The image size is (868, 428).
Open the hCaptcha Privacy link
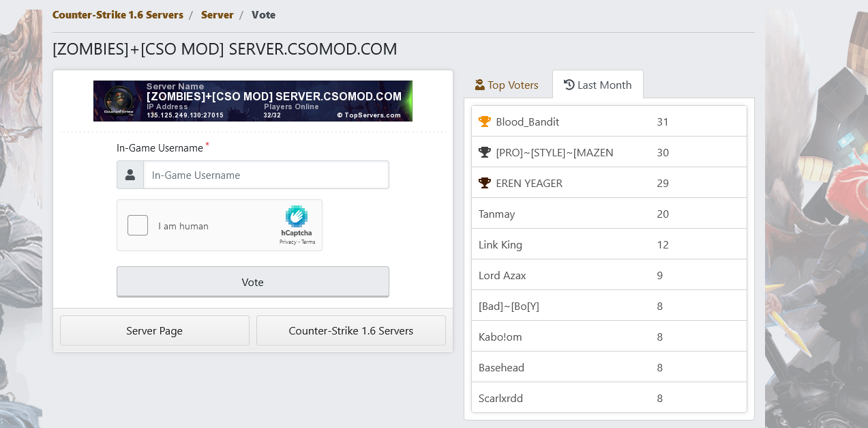[x=288, y=242]
